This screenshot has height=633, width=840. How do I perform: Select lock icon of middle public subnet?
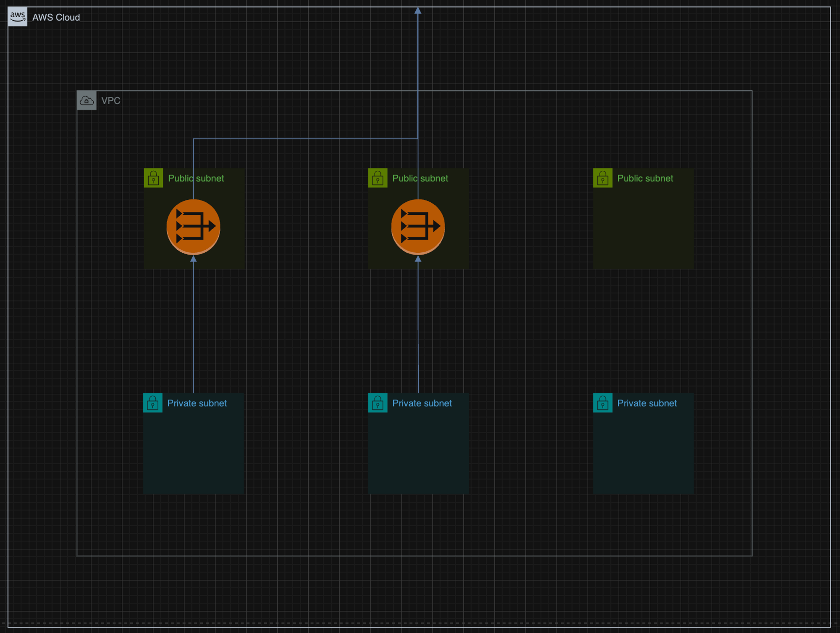pyautogui.click(x=378, y=178)
